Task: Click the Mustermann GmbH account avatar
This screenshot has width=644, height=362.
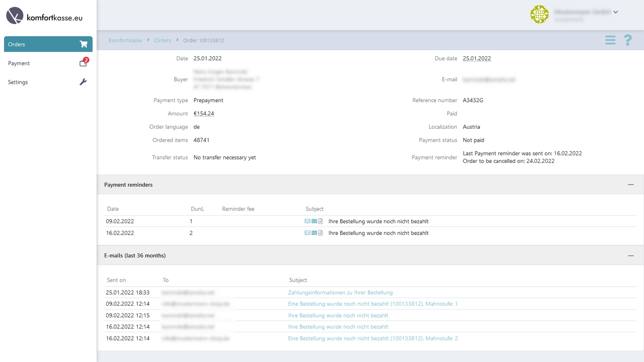Action: pos(539,14)
